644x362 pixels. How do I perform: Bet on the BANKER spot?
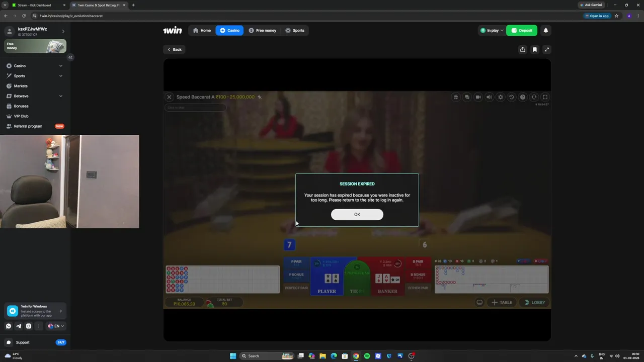pyautogui.click(x=387, y=276)
